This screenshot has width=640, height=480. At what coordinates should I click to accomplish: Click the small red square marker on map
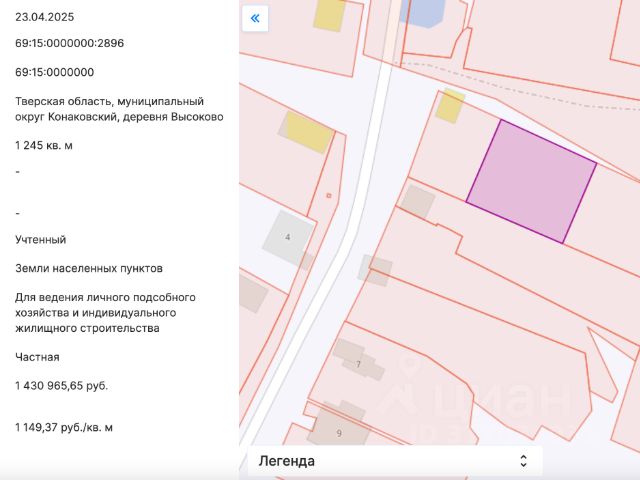[329, 196]
